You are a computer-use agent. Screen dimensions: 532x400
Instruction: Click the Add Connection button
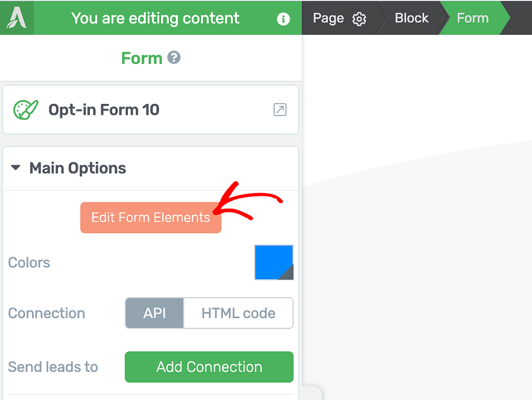209,367
